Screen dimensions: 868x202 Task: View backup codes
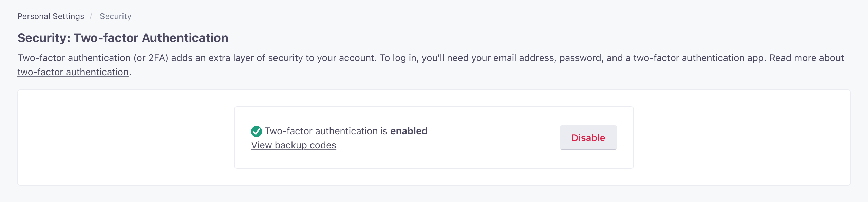click(x=294, y=145)
